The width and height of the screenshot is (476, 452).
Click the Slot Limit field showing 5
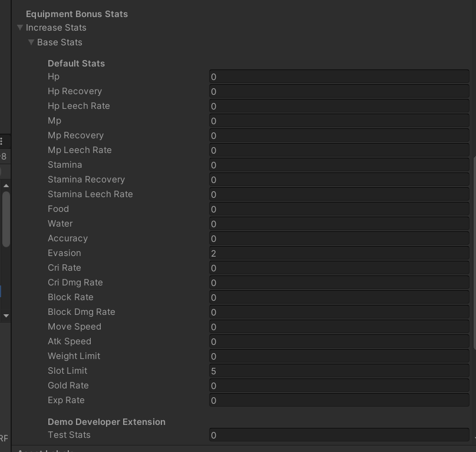pos(339,371)
